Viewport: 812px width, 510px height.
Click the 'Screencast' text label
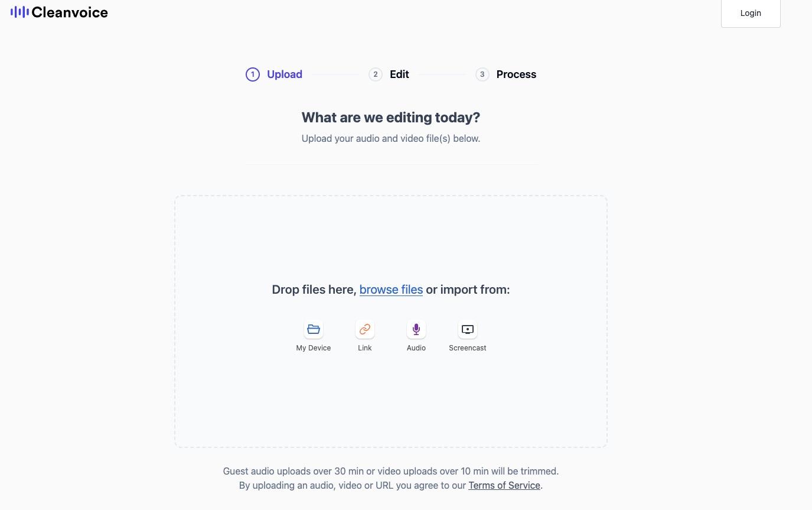pos(468,348)
